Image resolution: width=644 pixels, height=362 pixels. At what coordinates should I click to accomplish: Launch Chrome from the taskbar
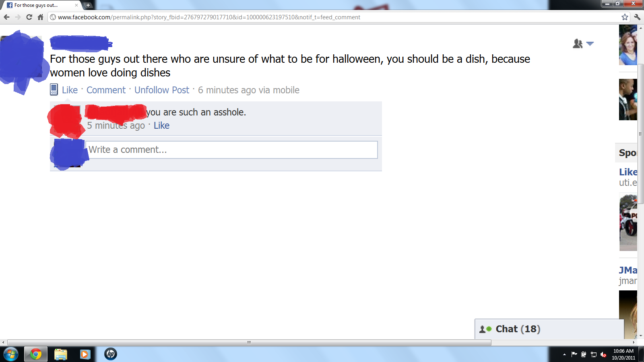coord(35,354)
